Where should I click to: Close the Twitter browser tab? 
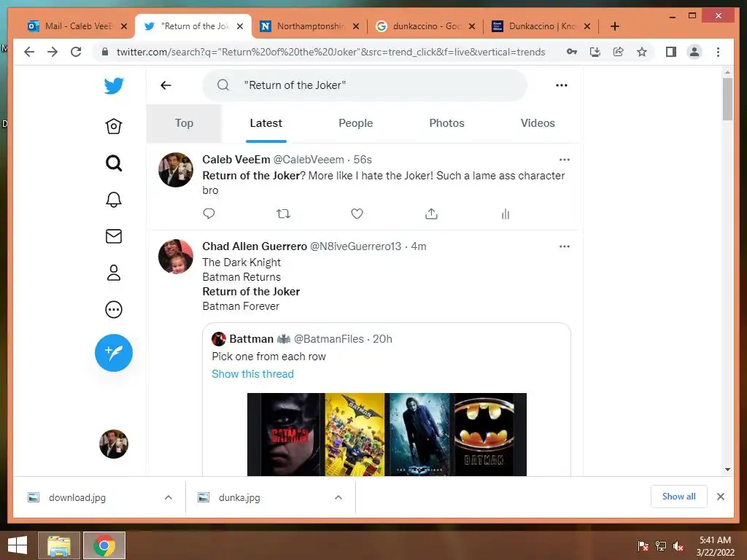(x=240, y=26)
